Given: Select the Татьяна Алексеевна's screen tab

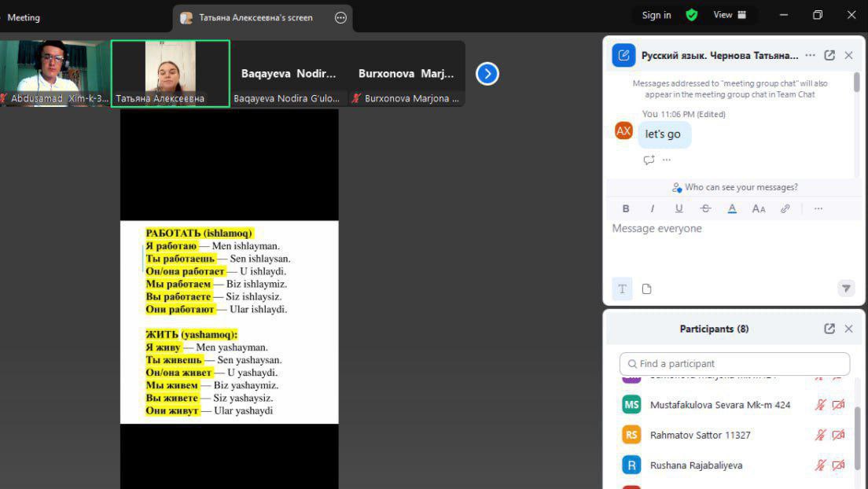Looking at the screenshot, I should tap(255, 17).
